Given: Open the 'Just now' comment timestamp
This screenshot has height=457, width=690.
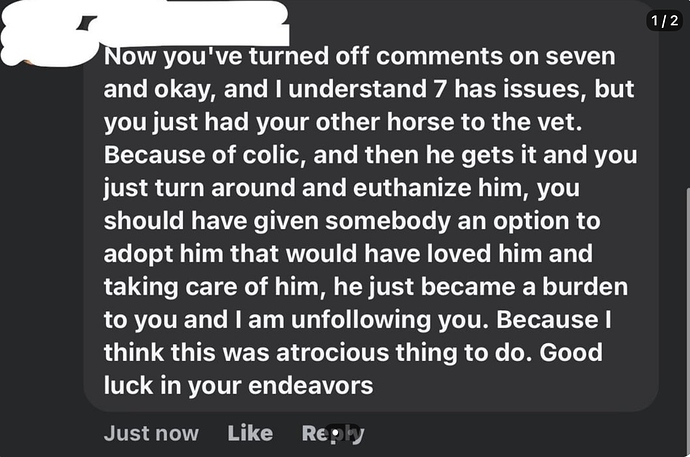Looking at the screenshot, I should click(151, 433).
